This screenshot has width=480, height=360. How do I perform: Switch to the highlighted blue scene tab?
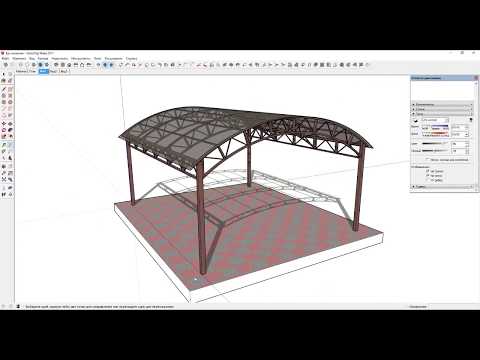point(44,71)
